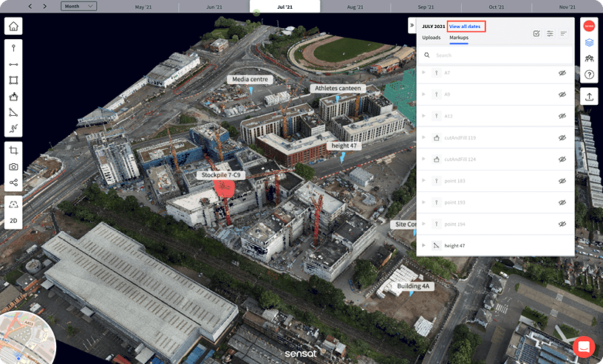Image resolution: width=603 pixels, height=364 pixels.
Task: Toggle visibility of A12 markup
Action: (x=562, y=116)
